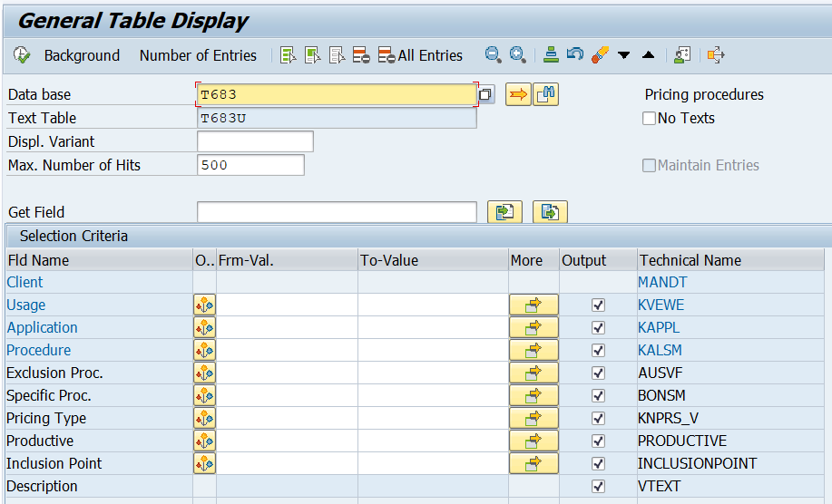Image resolution: width=832 pixels, height=504 pixels.
Task: Click the Execute clock icon in toolbar
Action: pyautogui.click(x=22, y=55)
